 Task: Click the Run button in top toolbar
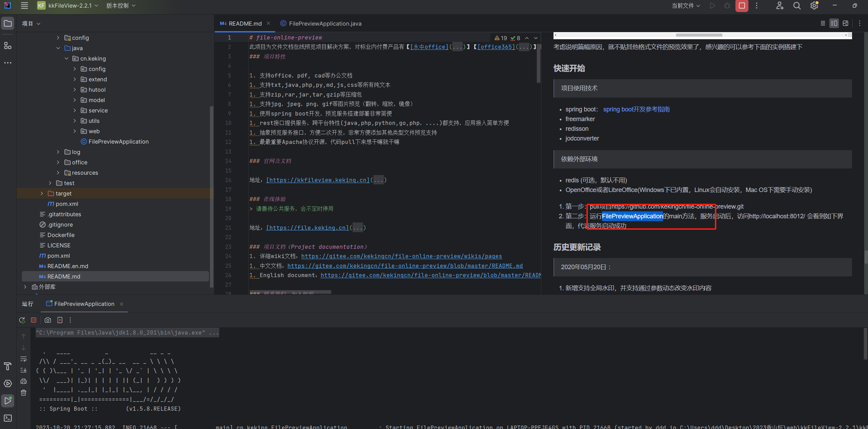pos(712,6)
